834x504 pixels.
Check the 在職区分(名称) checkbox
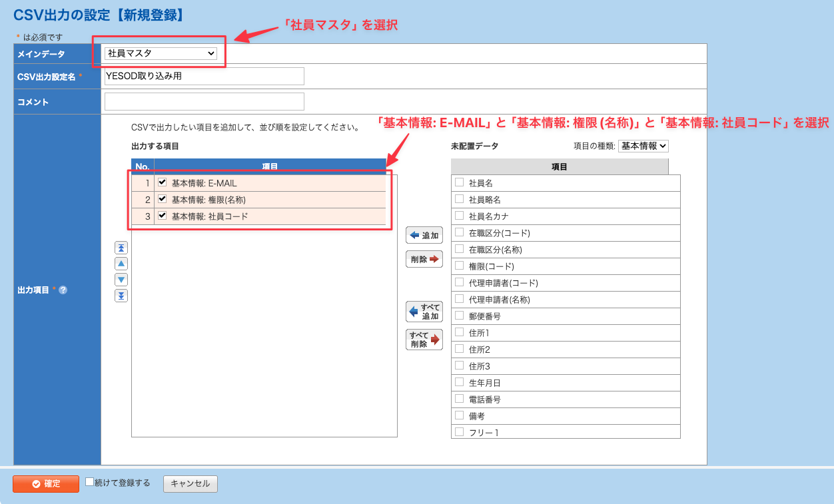[x=459, y=248]
